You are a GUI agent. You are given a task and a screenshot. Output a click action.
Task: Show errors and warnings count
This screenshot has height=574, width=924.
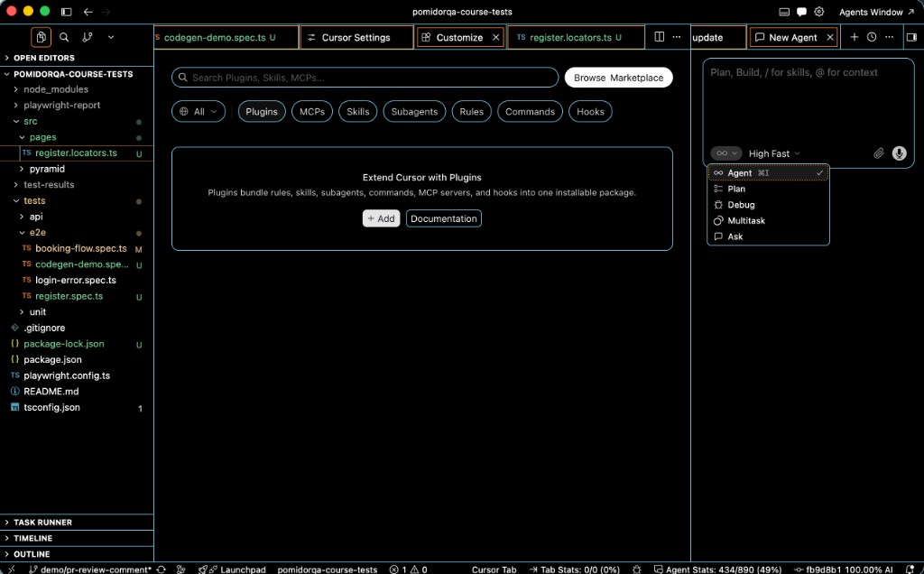pyautogui.click(x=409, y=569)
